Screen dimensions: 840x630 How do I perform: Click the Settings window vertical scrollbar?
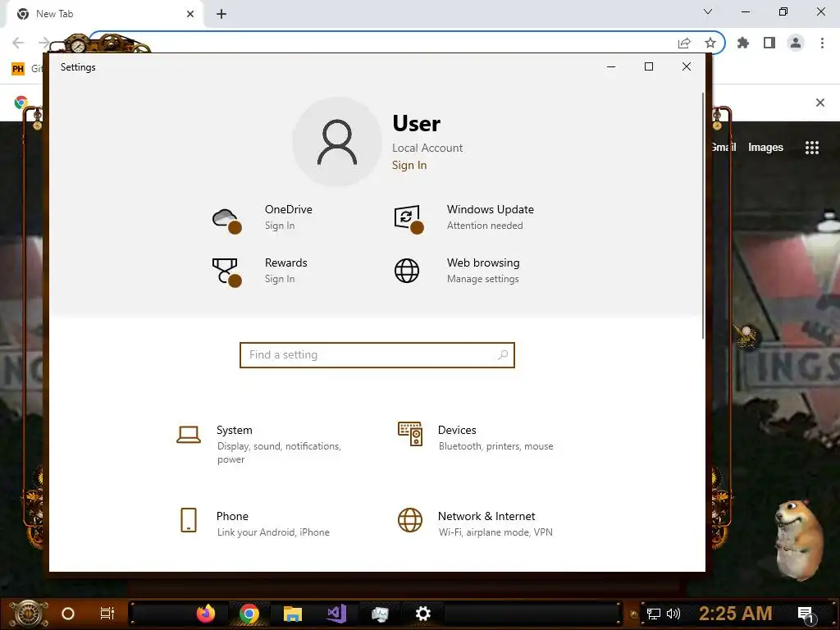tap(703, 216)
